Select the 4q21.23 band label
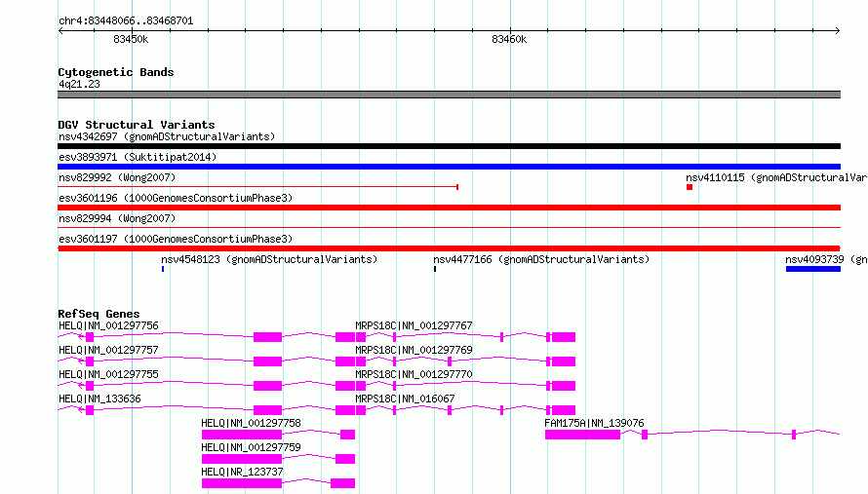This screenshot has width=868, height=494. point(79,84)
